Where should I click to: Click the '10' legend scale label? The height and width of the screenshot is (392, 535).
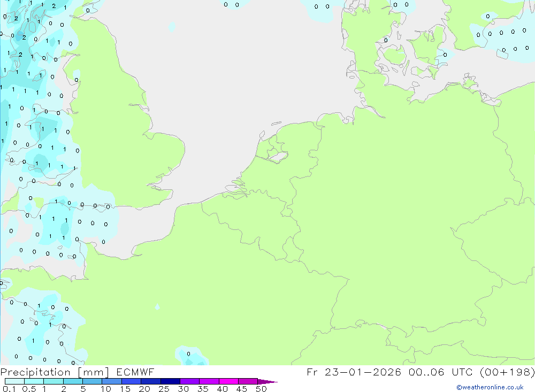click(106, 389)
